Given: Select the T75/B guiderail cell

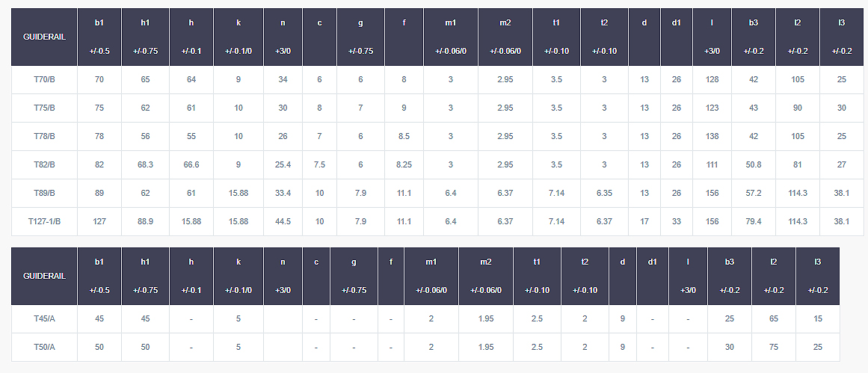Looking at the screenshot, I should 44,108.
